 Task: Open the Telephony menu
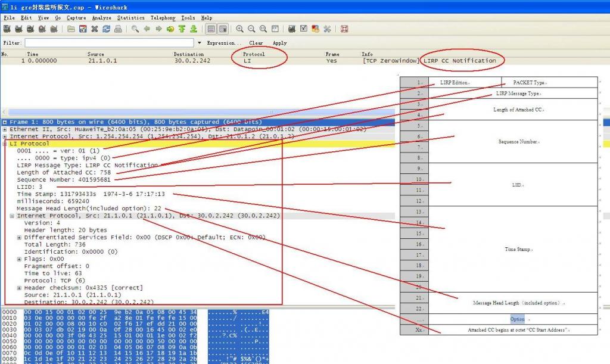pyautogui.click(x=163, y=18)
